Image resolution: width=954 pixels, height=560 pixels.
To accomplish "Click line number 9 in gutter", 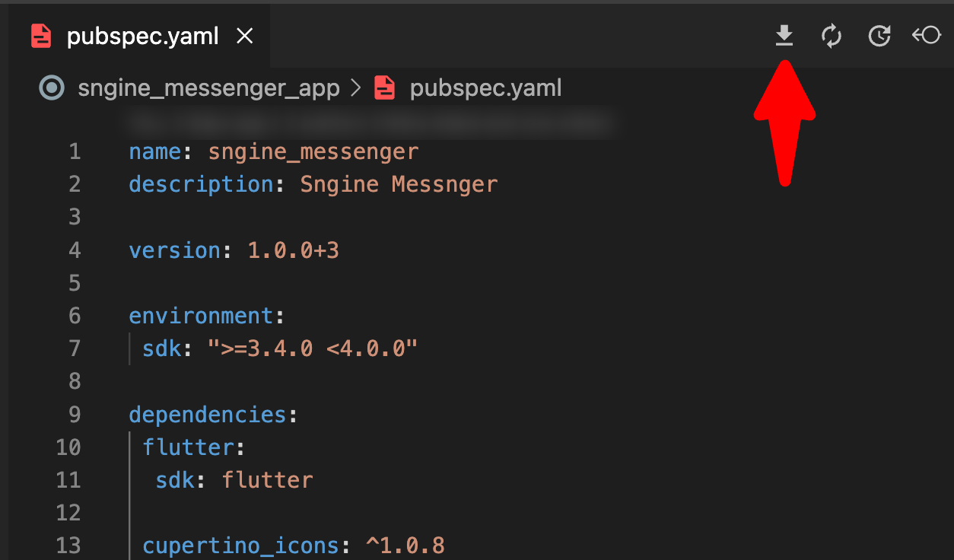I will [74, 415].
